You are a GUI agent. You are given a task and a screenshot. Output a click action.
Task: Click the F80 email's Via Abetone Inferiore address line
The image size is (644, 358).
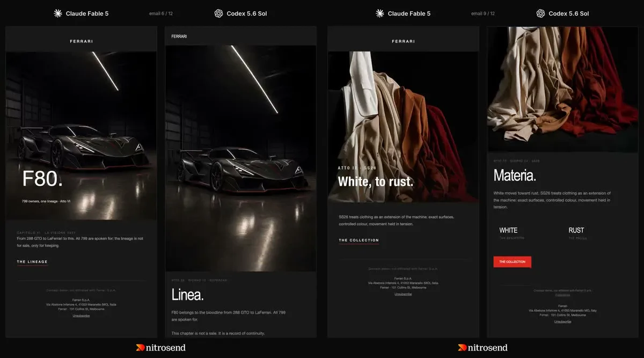tap(81, 304)
